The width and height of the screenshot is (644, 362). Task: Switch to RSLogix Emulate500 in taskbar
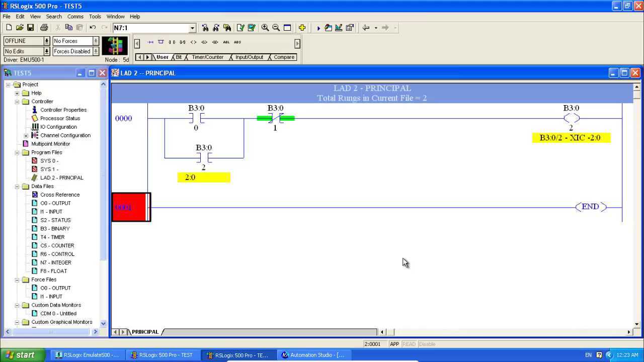click(88, 355)
